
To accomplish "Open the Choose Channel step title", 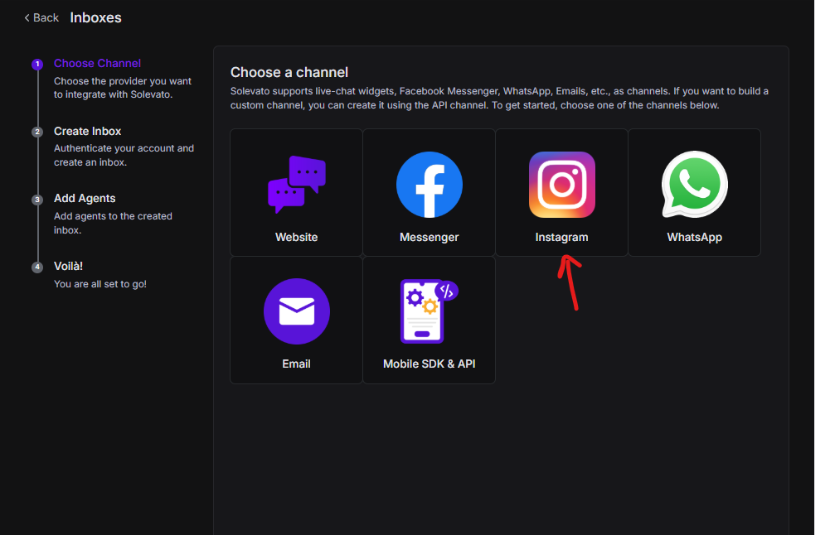I will coord(97,63).
